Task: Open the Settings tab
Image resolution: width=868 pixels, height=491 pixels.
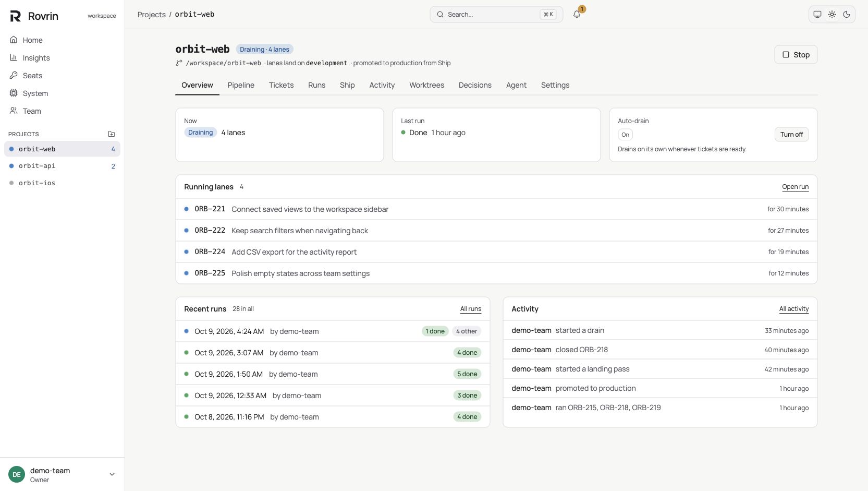Action: pyautogui.click(x=555, y=85)
